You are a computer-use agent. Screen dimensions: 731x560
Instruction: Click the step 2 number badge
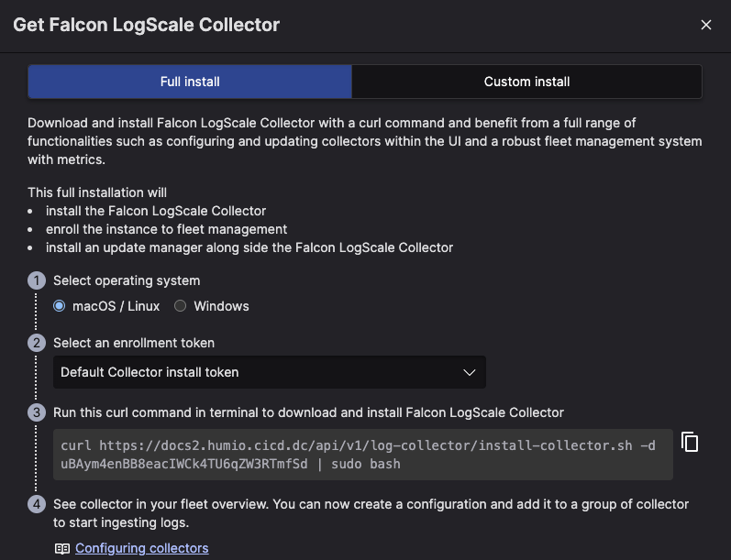pyautogui.click(x=37, y=343)
